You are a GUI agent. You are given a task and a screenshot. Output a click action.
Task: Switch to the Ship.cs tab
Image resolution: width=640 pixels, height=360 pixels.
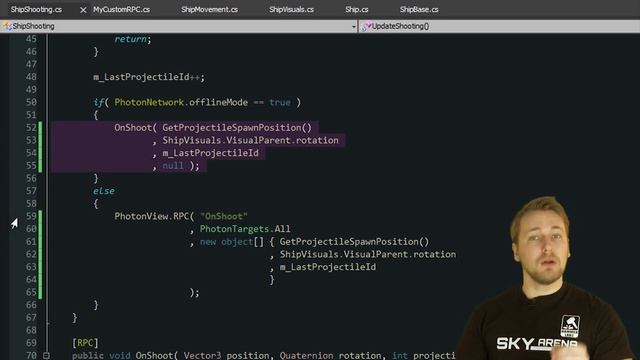tap(357, 9)
